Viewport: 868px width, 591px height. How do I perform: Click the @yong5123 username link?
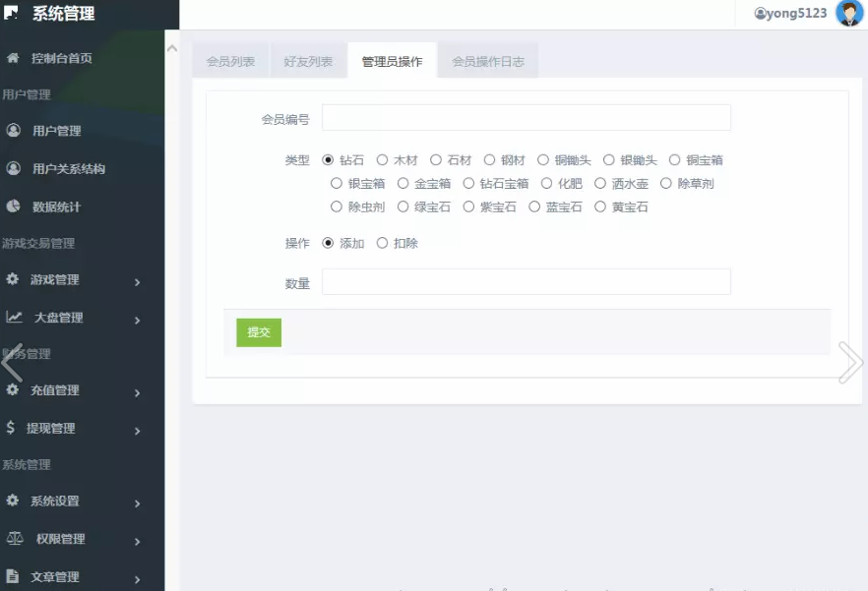pos(790,14)
